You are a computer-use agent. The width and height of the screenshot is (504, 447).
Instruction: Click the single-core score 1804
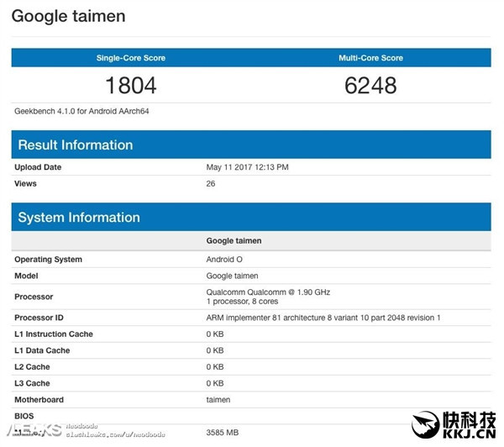click(131, 86)
